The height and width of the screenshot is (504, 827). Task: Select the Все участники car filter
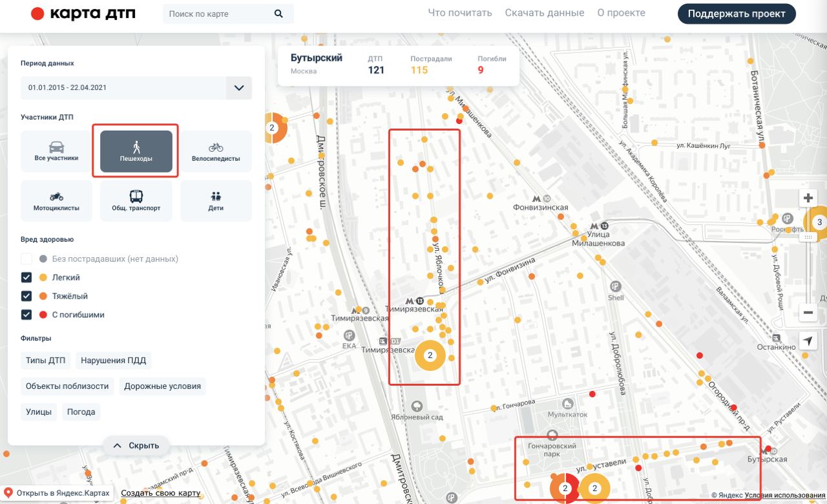(56, 151)
